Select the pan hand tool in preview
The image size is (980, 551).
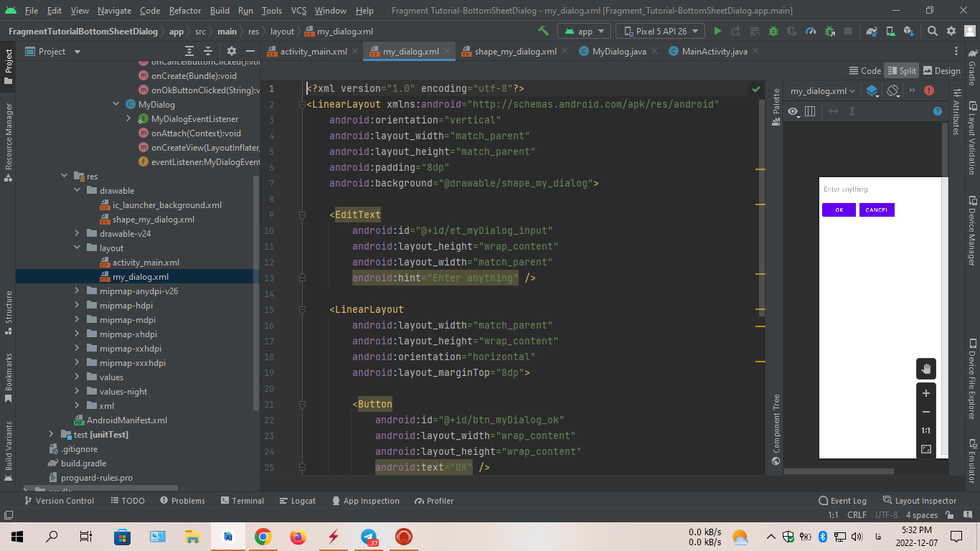[x=926, y=369]
